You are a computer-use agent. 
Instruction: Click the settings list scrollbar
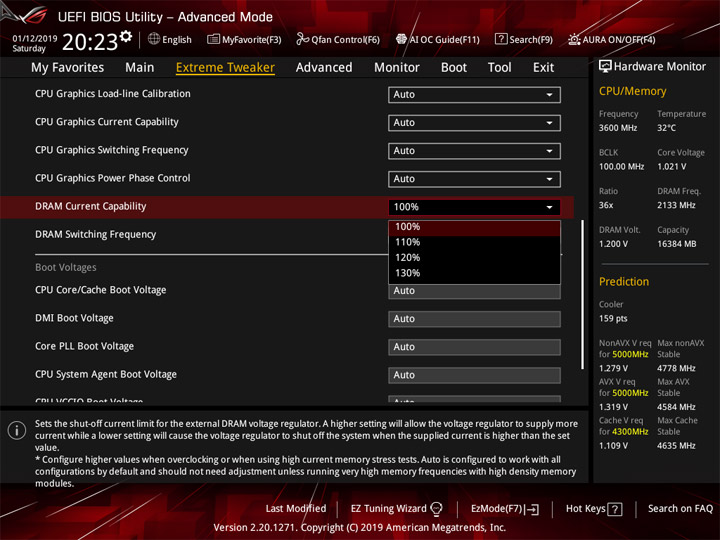[x=582, y=294]
